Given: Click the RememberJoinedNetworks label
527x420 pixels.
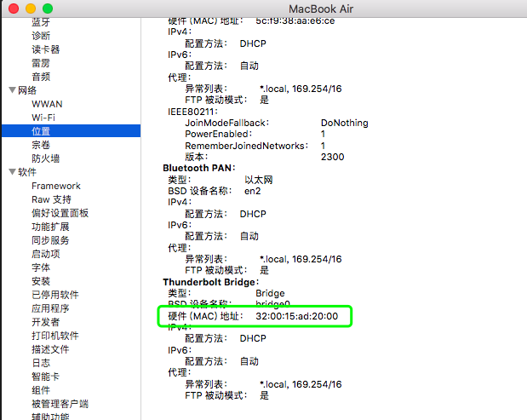Looking at the screenshot, I should pyautogui.click(x=246, y=146).
